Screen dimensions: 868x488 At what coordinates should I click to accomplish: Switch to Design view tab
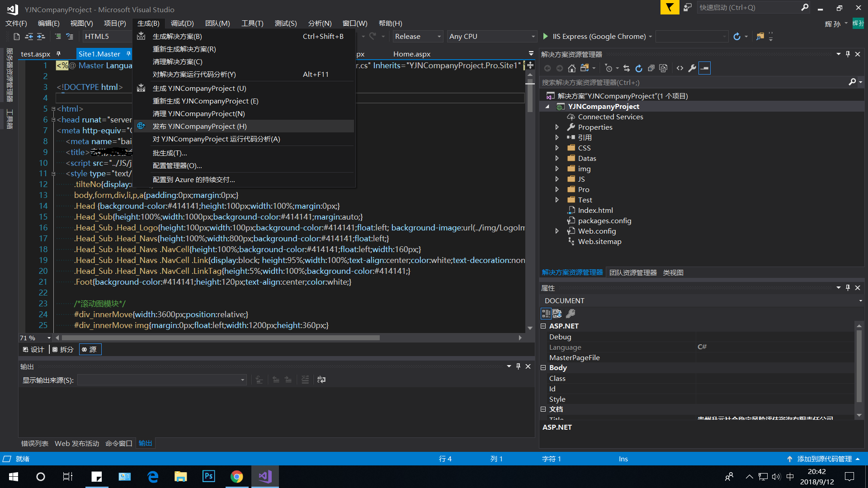[x=34, y=350]
